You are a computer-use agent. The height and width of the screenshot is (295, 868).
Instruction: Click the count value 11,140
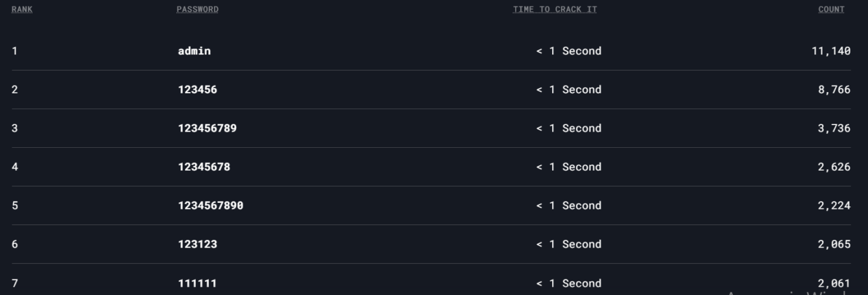pos(830,51)
